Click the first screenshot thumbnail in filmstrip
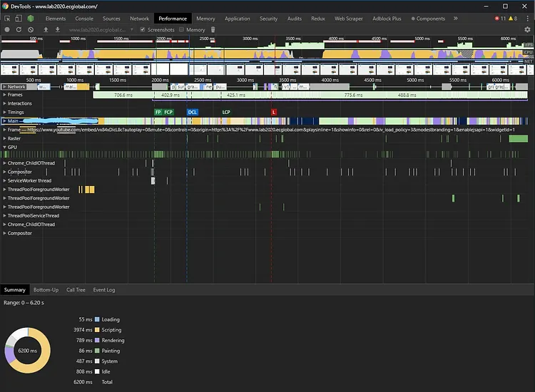This screenshot has height=392, width=535. tap(9, 70)
